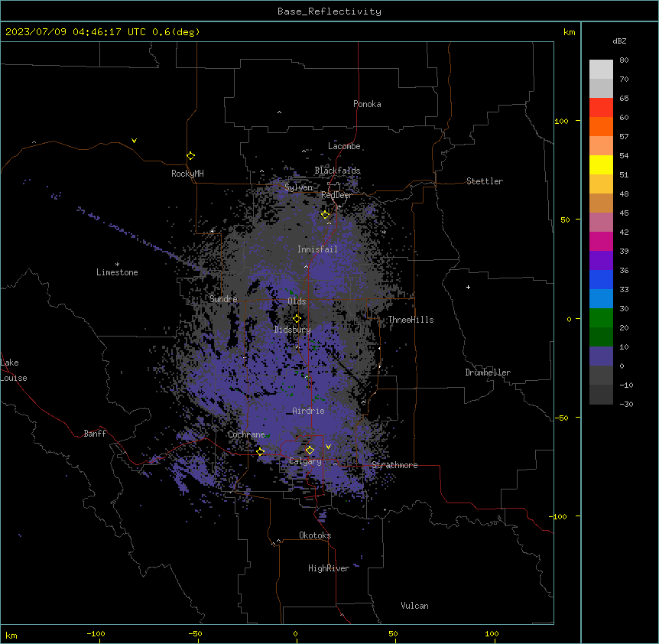Click the dBZ legend heading

click(619, 41)
